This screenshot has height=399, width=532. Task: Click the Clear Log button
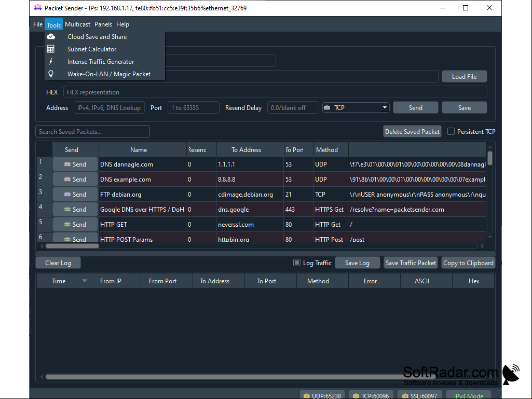click(58, 263)
